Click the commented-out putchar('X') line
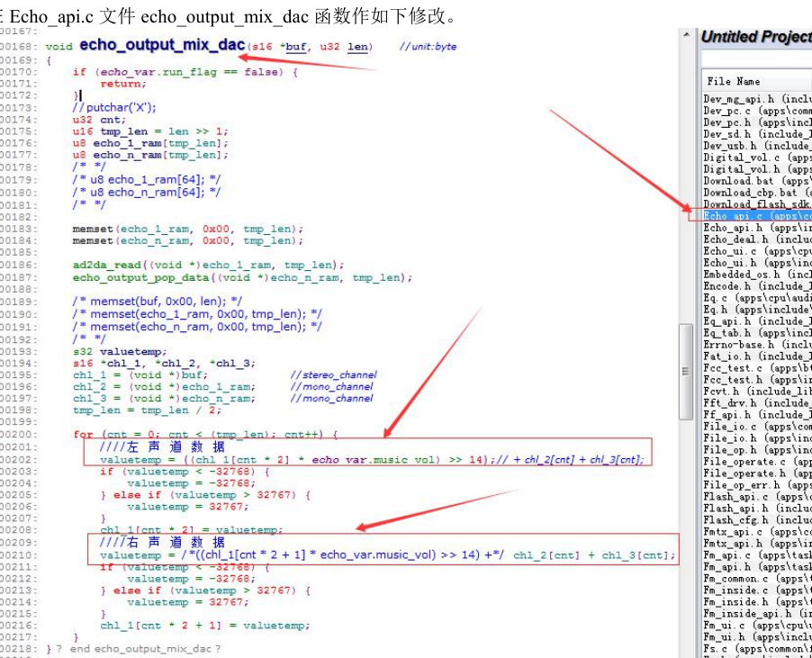The width and height of the screenshot is (812, 658). coord(114,108)
